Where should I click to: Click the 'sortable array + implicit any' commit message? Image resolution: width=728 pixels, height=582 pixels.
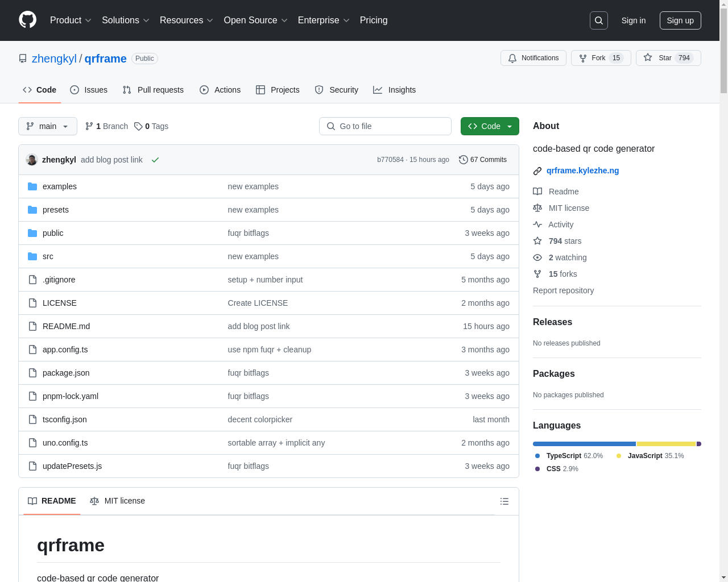tap(276, 443)
